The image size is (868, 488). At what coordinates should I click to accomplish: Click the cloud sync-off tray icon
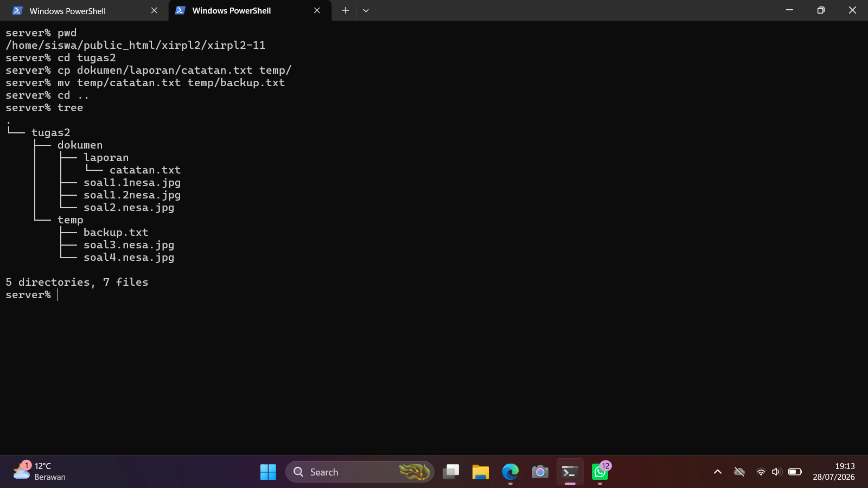(739, 472)
